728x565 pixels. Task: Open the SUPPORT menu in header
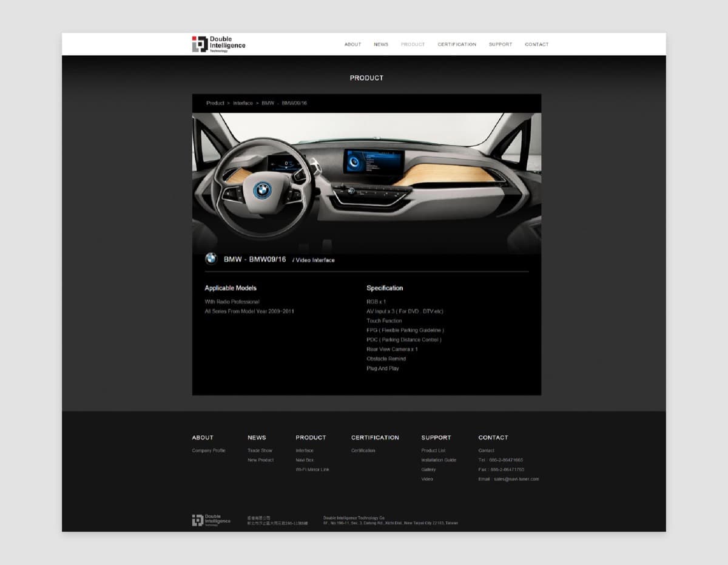[x=500, y=44]
